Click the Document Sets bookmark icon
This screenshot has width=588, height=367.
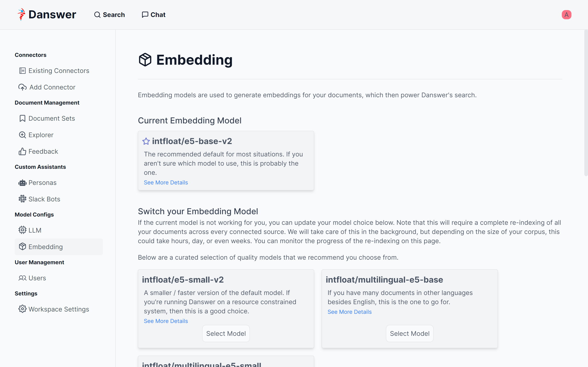click(x=22, y=118)
